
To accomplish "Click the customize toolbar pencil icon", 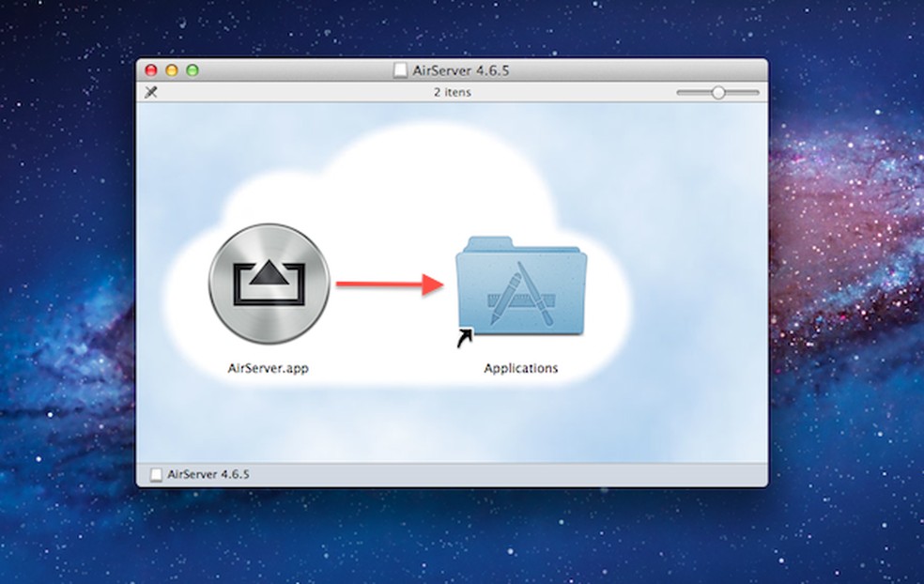I will [151, 92].
